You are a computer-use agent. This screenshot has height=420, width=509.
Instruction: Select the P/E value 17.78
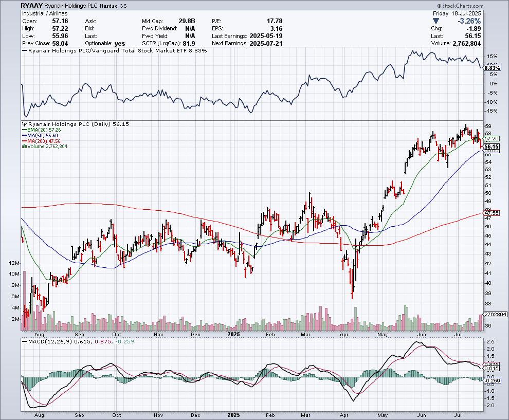pyautogui.click(x=275, y=21)
